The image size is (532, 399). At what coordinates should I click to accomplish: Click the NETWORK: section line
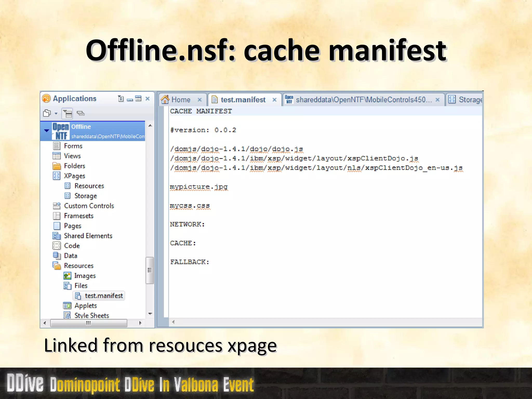188,224
